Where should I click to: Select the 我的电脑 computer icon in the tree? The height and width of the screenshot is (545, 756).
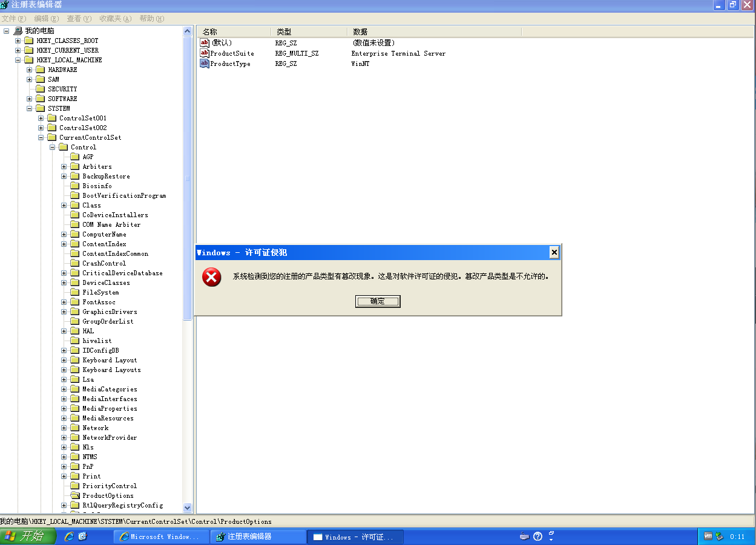coord(18,30)
